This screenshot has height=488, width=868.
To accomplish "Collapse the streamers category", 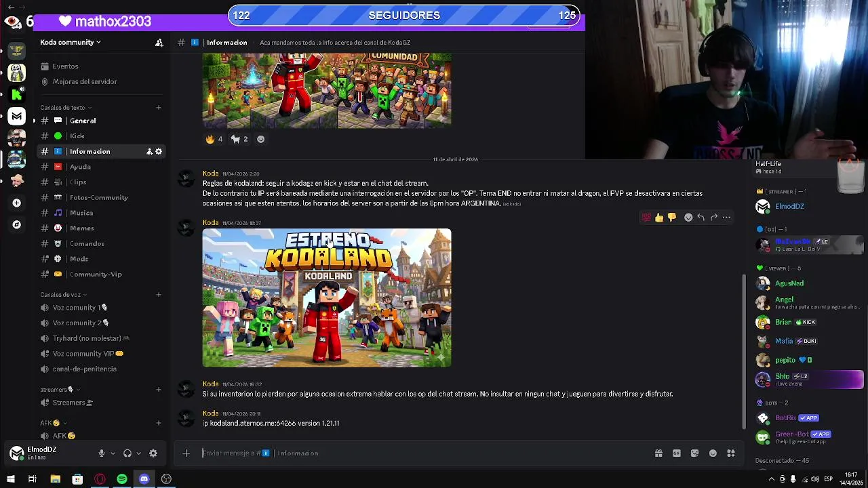I will pyautogui.click(x=60, y=390).
